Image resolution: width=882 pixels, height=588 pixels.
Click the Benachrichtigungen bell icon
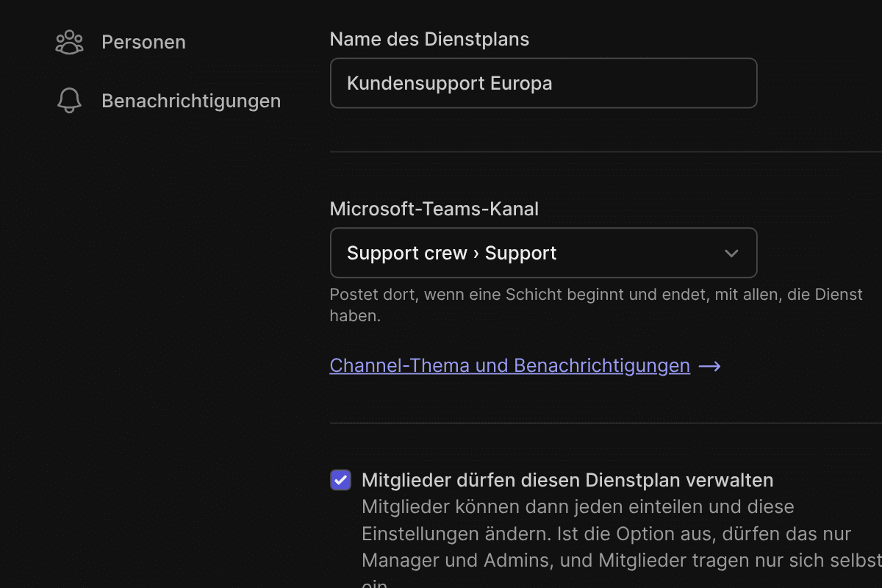tap(69, 101)
